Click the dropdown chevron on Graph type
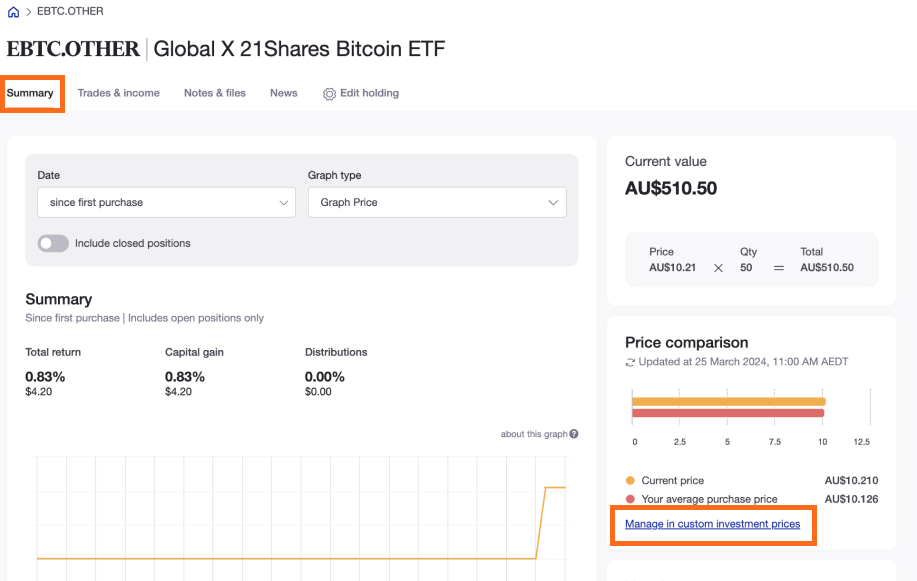Viewport: 917px width, 581px height. pos(552,202)
